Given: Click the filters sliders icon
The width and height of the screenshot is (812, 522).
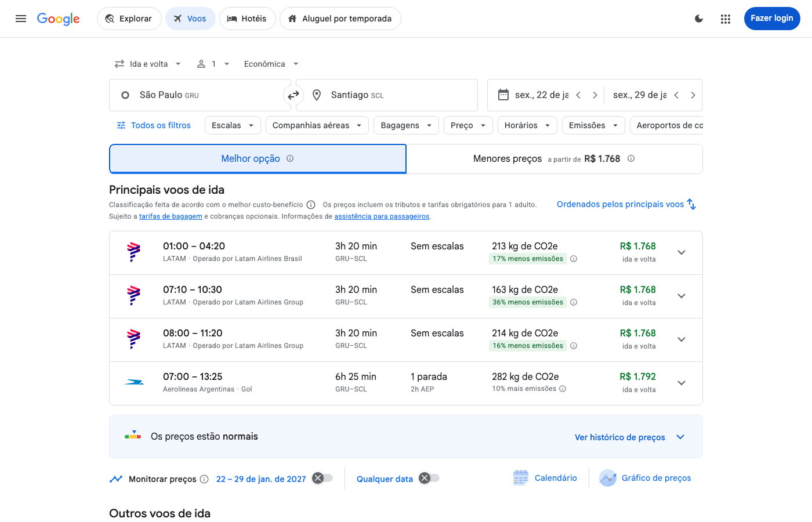Looking at the screenshot, I should tap(121, 125).
